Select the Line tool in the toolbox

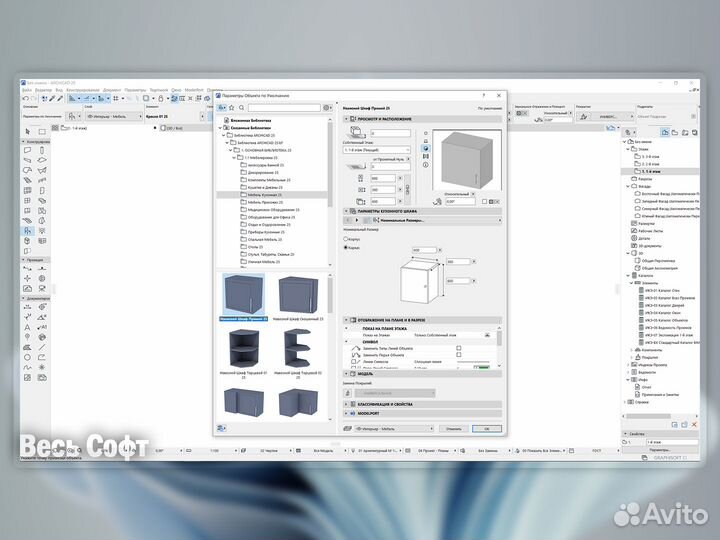click(42, 348)
